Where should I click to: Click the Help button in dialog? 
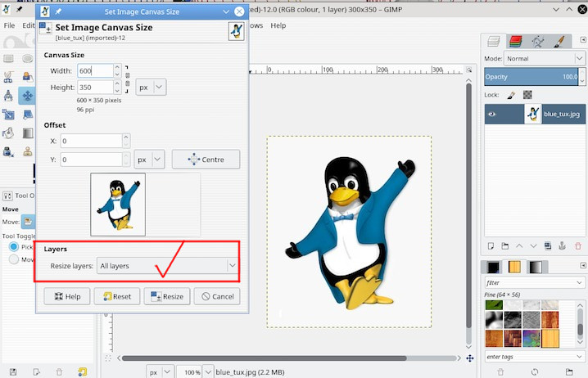pyautogui.click(x=67, y=296)
